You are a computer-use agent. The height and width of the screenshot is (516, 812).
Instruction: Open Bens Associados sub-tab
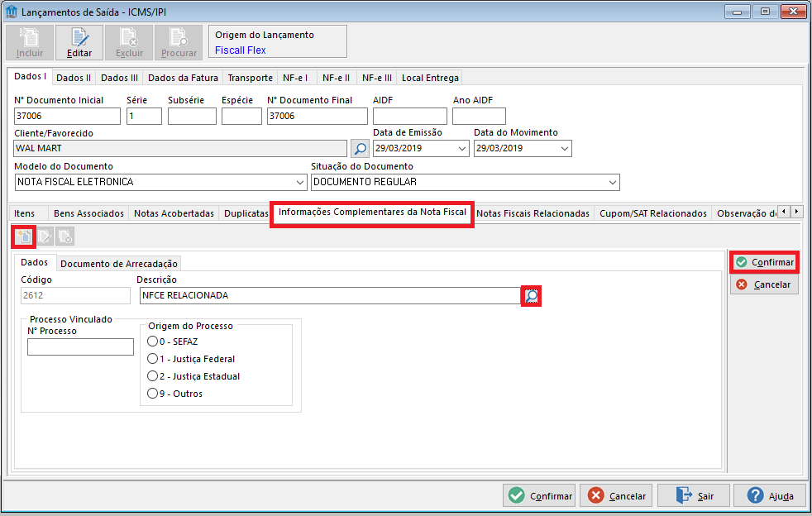pos(88,213)
